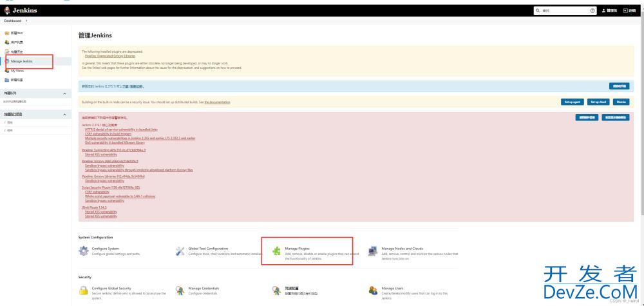
Task: Click the search magnifier icon in header
Action: [x=538, y=11]
